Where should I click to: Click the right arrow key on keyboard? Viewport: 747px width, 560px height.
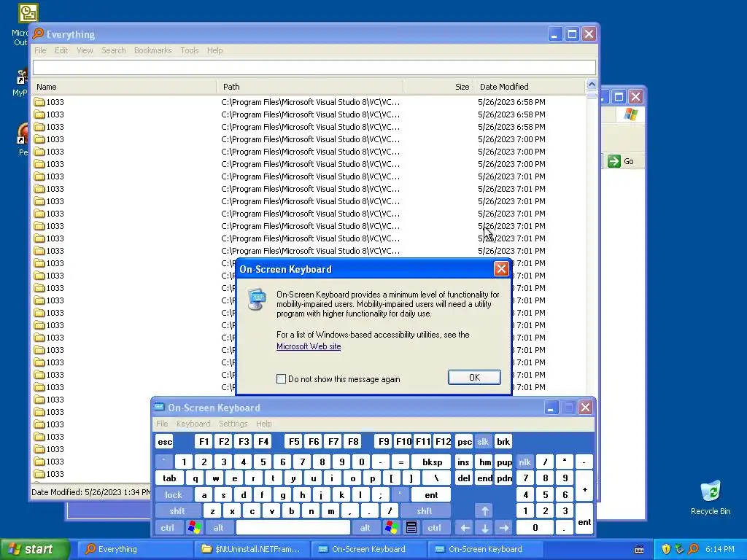click(503, 528)
